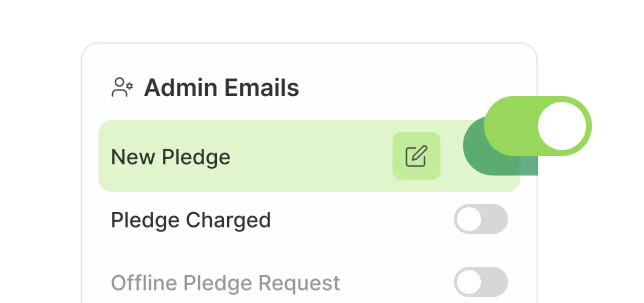This screenshot has height=303, width=644.
Task: Click the knob of the Offline Pledge Request switch
Action: [469, 282]
